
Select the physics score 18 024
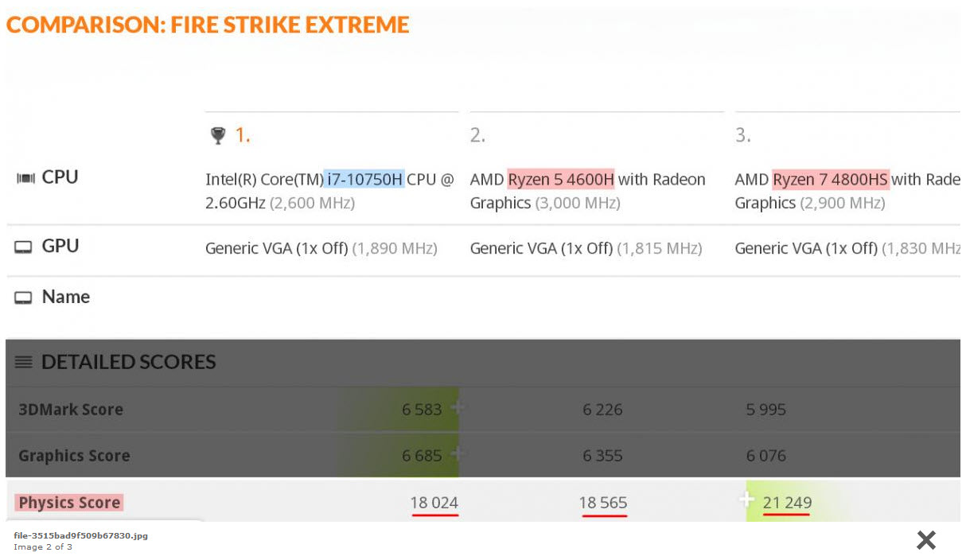click(434, 503)
